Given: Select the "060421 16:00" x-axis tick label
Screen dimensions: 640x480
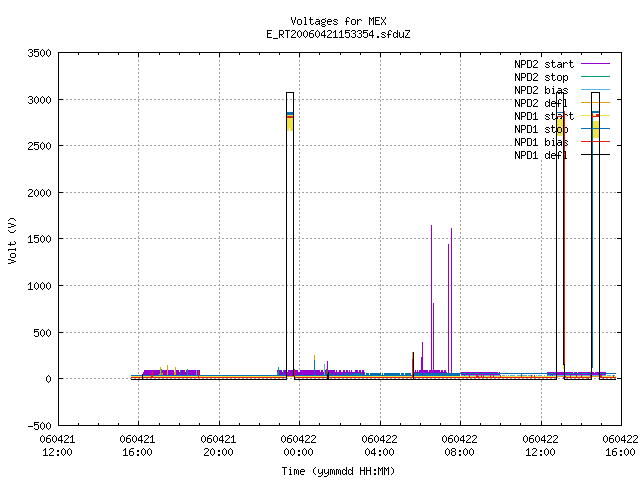Looking at the screenshot, I should coord(138,446).
